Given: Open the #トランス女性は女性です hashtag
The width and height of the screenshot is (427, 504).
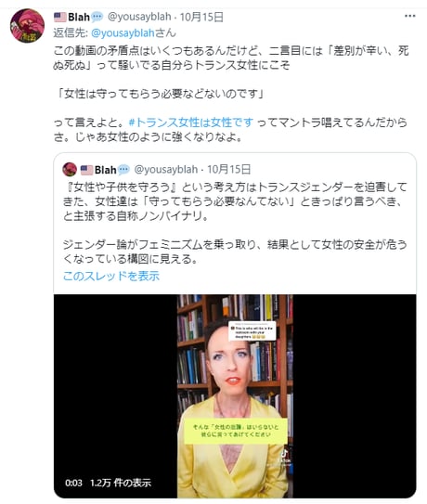Looking at the screenshot, I should (191, 123).
